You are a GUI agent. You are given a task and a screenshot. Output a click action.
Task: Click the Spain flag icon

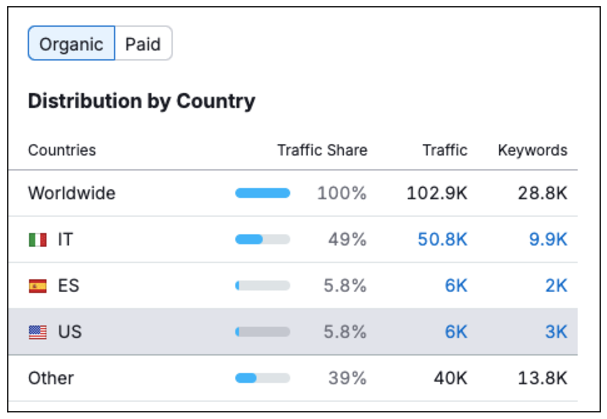click(38, 286)
